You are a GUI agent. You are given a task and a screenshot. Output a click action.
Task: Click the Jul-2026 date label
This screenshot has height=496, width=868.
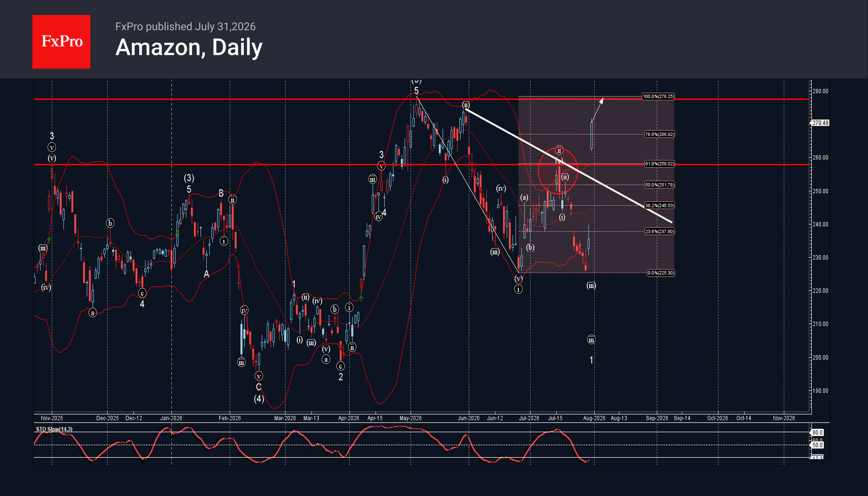coord(529,418)
